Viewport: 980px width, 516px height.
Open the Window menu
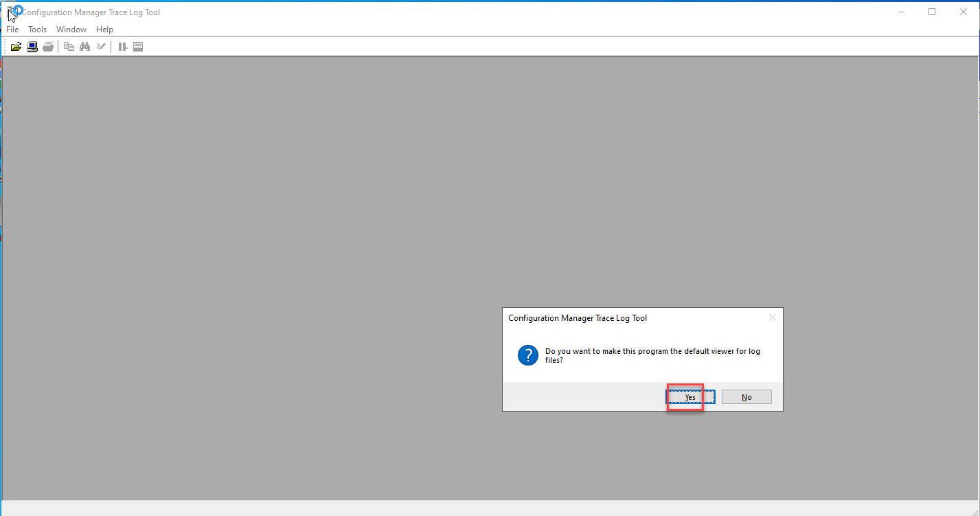pos(71,30)
